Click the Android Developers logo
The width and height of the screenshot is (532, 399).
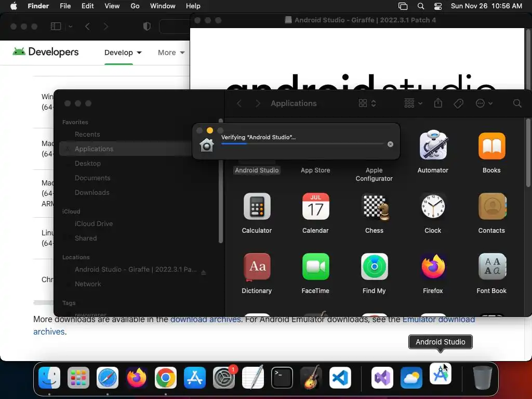tap(46, 52)
